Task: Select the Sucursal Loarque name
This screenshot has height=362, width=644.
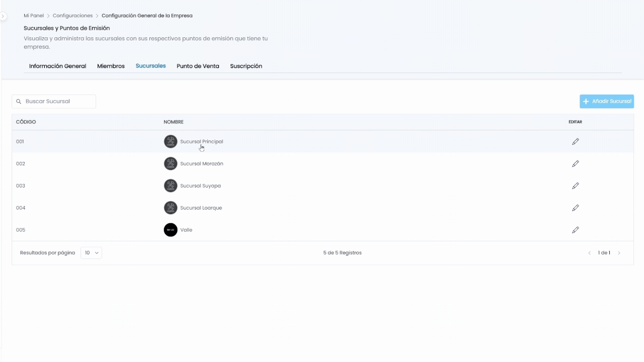Action: pos(201,208)
